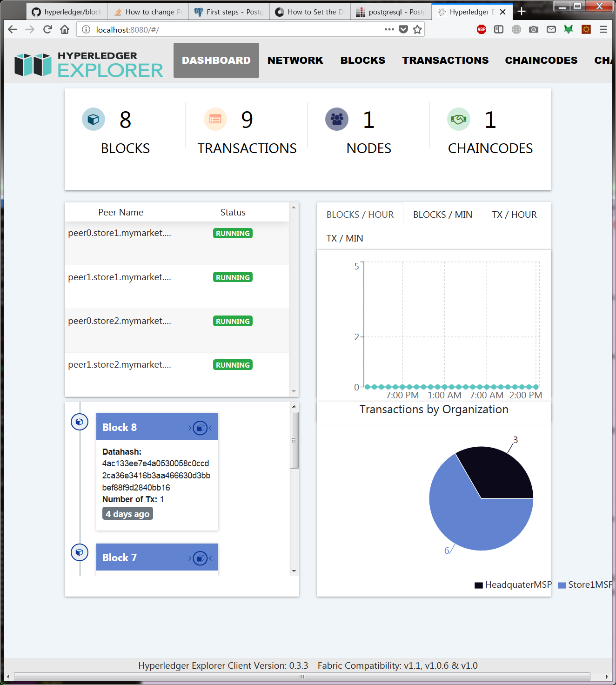Click the Hyperledger Explorer logo
This screenshot has width=616, height=685.
click(88, 64)
